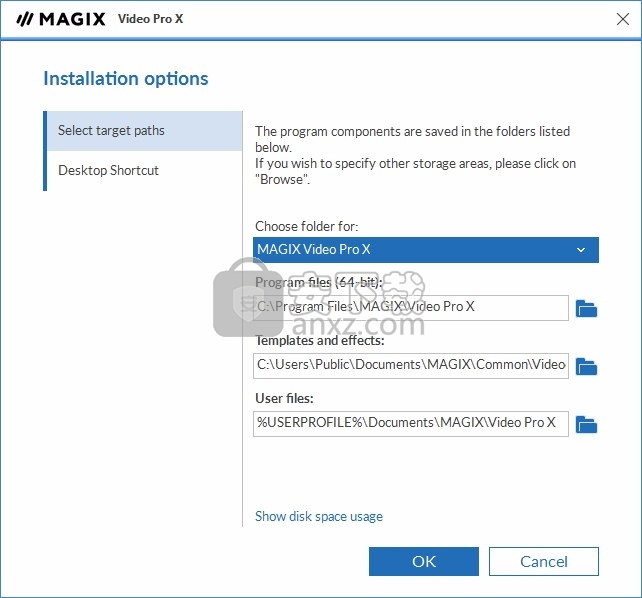Switch to the Desktop Shortcut tab
The image size is (642, 598).
pyautogui.click(x=145, y=170)
